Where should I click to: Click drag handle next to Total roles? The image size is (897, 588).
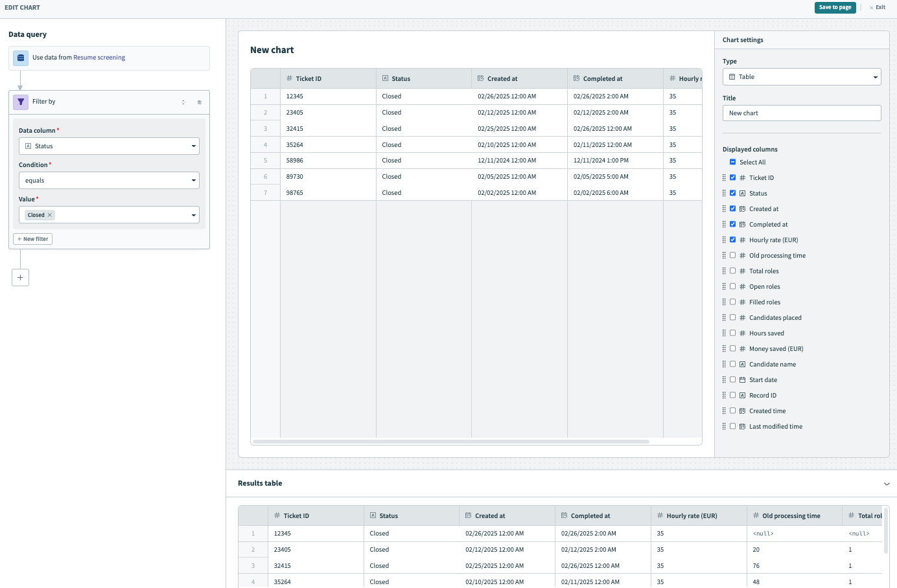pyautogui.click(x=724, y=271)
